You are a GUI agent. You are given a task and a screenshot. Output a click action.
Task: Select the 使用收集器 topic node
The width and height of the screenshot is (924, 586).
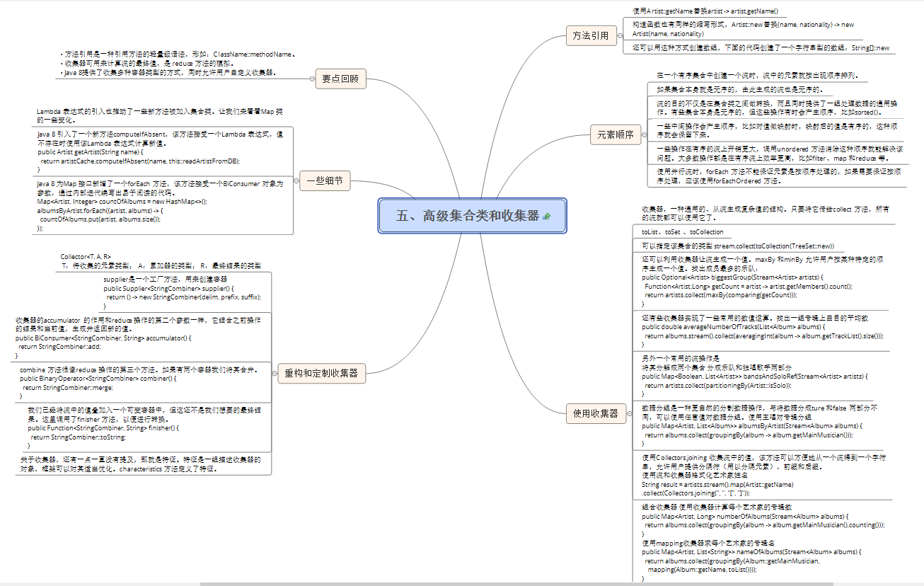pos(595,413)
